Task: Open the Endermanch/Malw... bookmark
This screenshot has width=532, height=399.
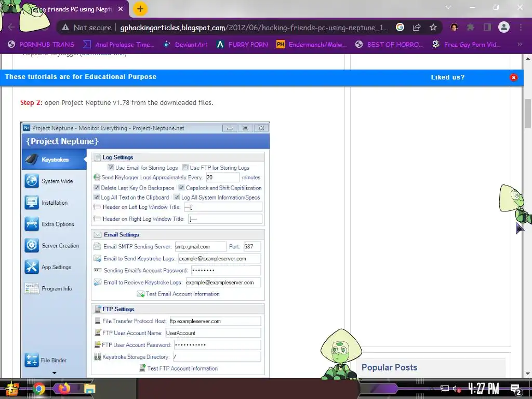Action: pyautogui.click(x=312, y=44)
